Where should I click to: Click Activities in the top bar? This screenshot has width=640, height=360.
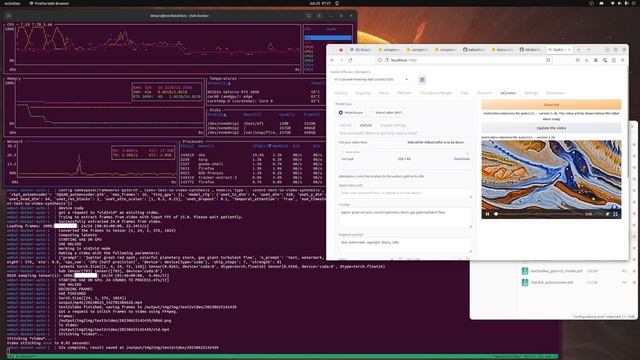click(x=12, y=3)
